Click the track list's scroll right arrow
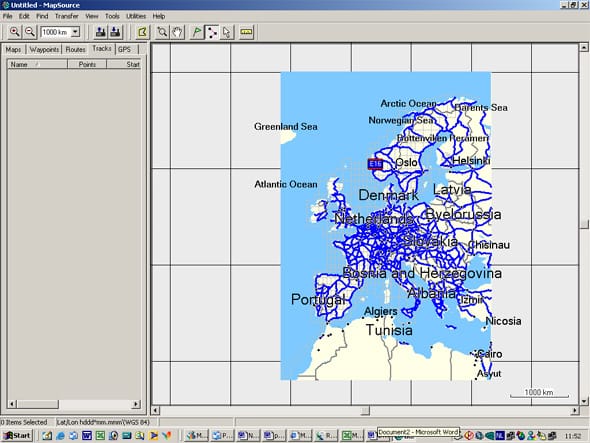This screenshot has width=590, height=443. point(136,404)
